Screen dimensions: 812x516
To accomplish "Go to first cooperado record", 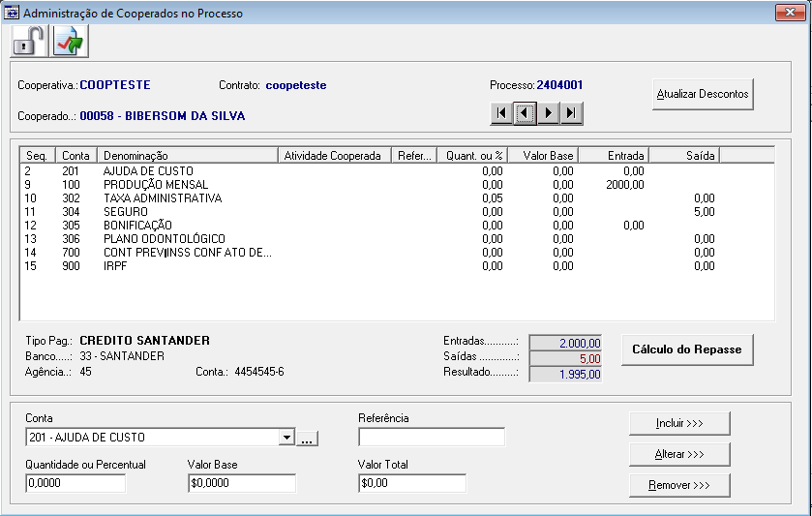I will pyautogui.click(x=501, y=113).
